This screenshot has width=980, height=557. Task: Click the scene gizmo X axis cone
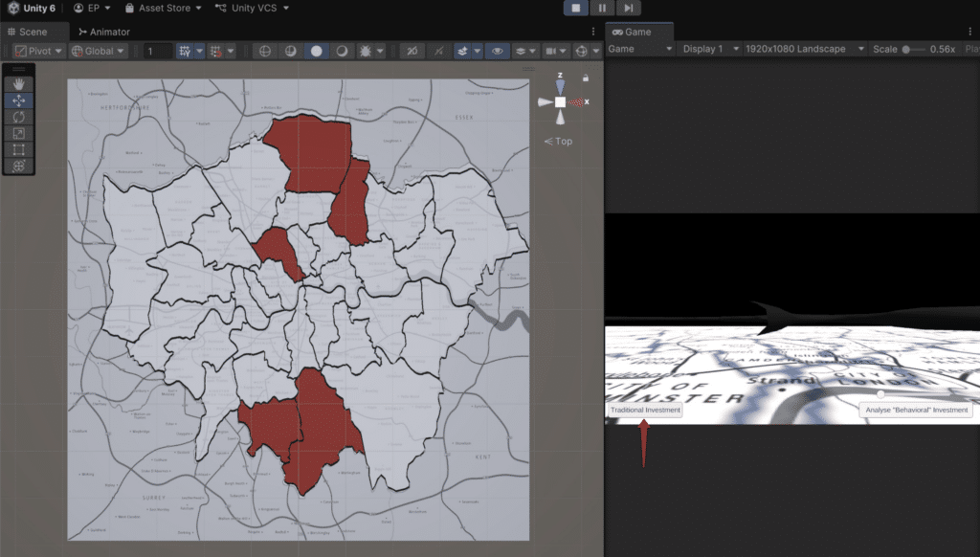pyautogui.click(x=577, y=101)
